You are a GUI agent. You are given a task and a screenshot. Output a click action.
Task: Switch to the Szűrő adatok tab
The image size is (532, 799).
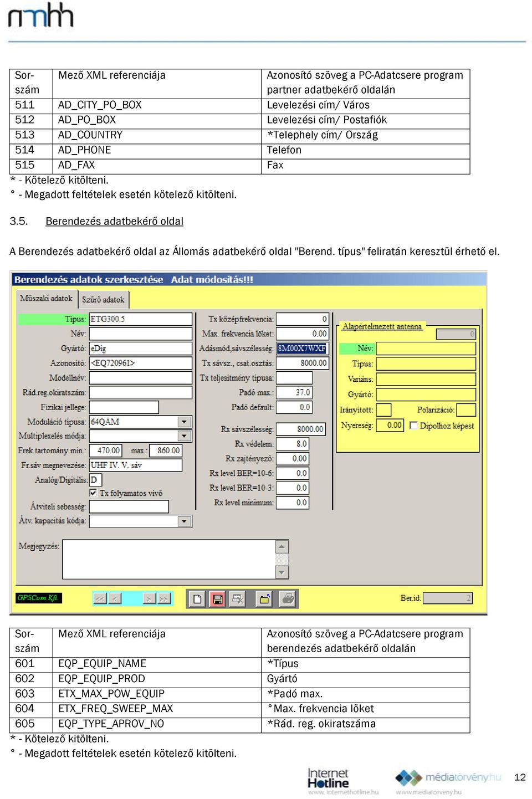(103, 300)
